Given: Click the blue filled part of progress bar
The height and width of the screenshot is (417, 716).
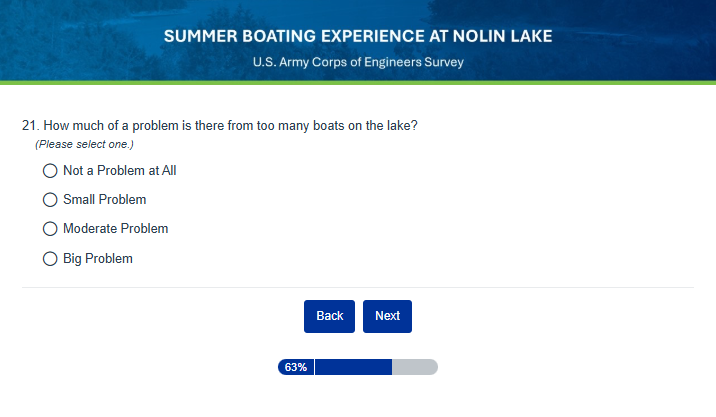Looking at the screenshot, I should [352, 367].
